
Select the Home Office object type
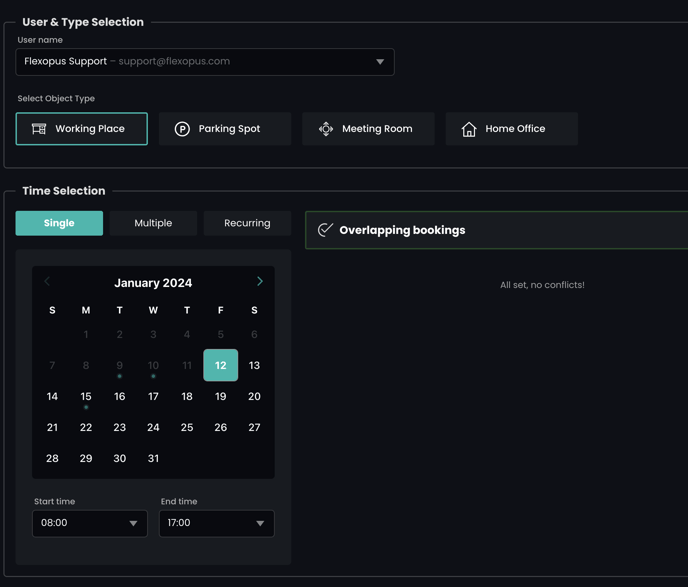pos(512,129)
